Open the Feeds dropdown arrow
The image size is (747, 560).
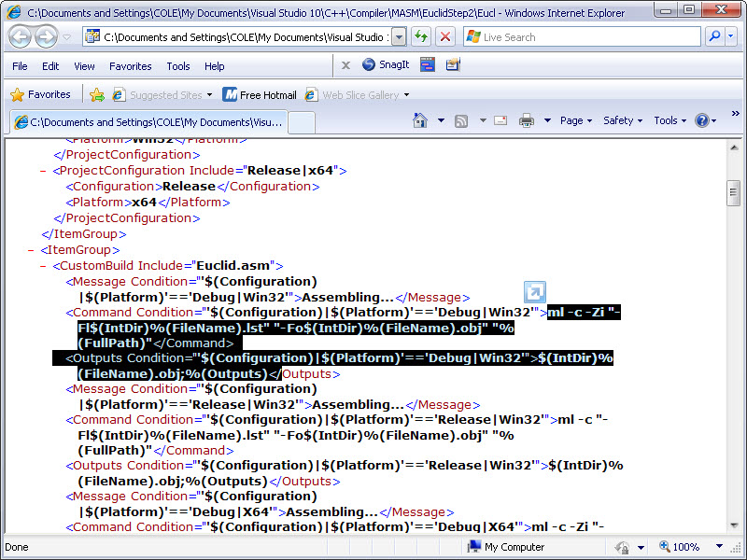click(483, 120)
